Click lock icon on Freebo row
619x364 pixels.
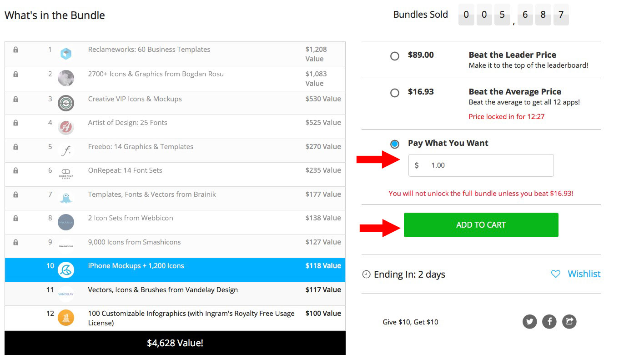coord(16,147)
